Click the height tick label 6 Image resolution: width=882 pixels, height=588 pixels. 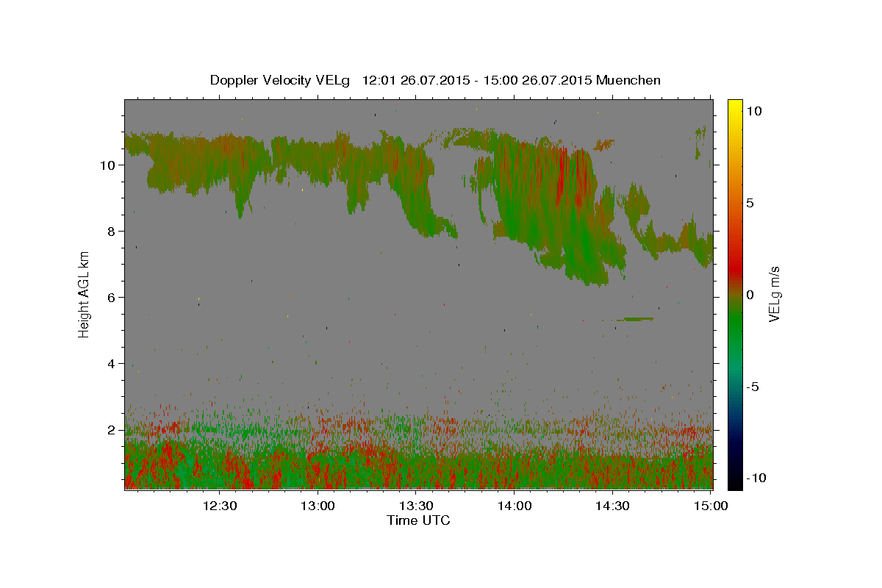coord(112,298)
